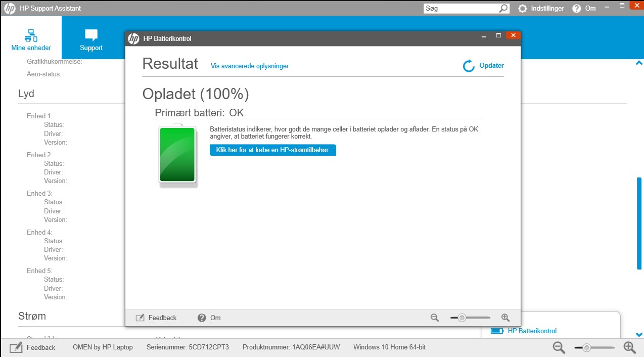Viewport: 644px width, 357px height.
Task: Open the Om help question mark icon
Action: pos(576,9)
